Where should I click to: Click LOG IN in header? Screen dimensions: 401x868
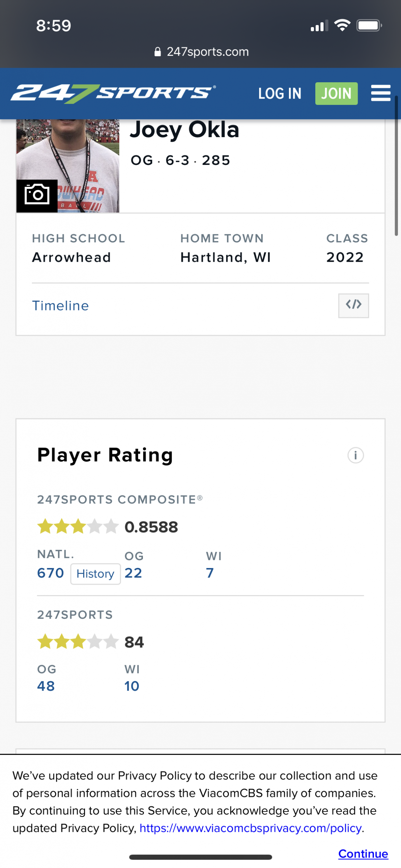pyautogui.click(x=280, y=93)
